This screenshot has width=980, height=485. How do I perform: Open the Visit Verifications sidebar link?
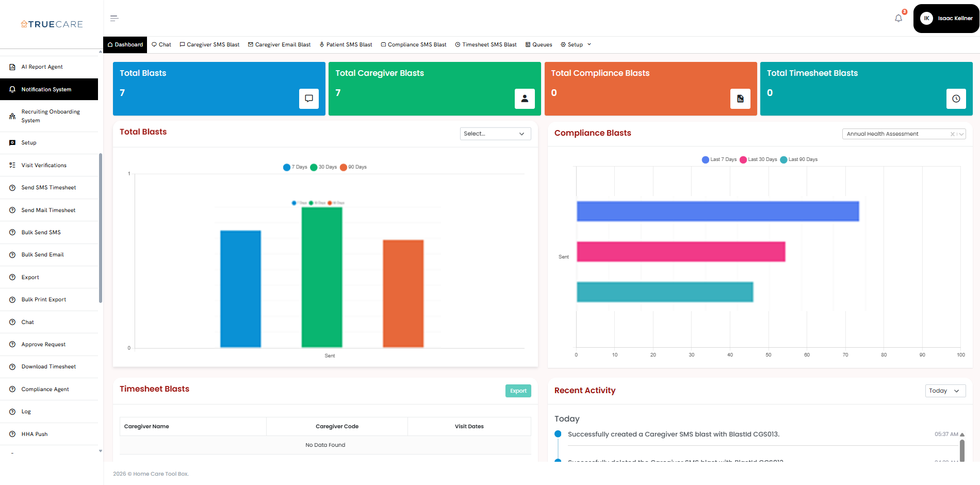tap(44, 166)
